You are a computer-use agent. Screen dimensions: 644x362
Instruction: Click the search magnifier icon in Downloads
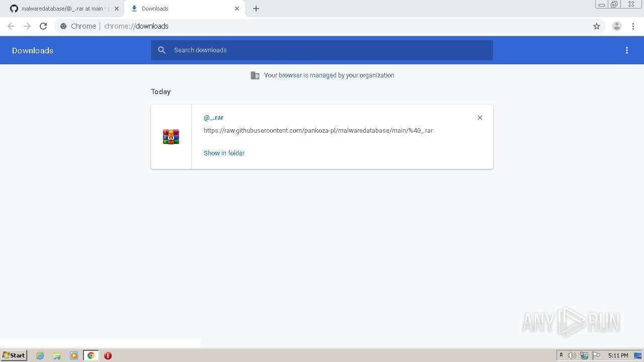(x=162, y=50)
